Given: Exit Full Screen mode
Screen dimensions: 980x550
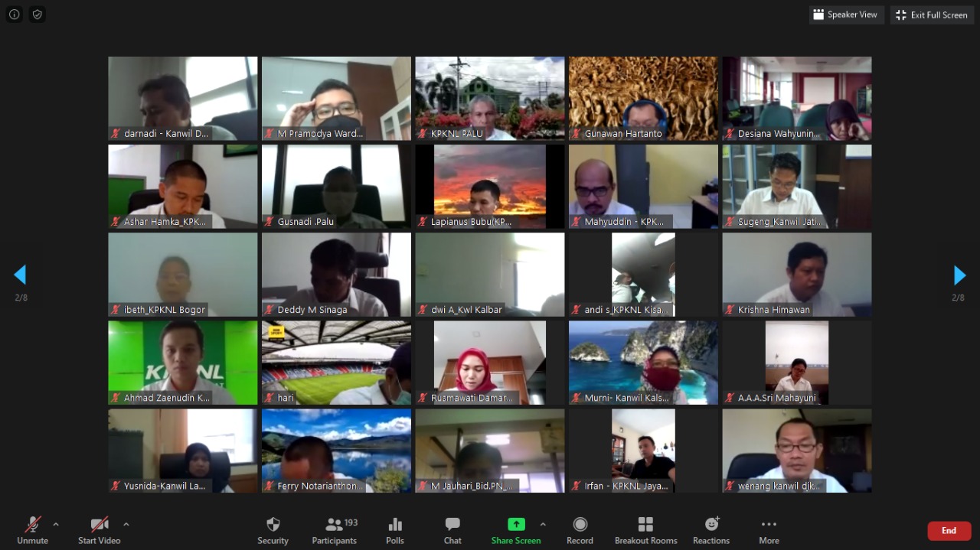Looking at the screenshot, I should tap(932, 15).
